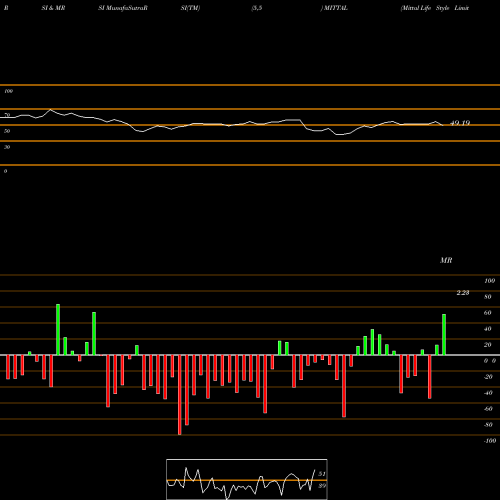Click the 'MITTAL' symbol text in header
Viewport: 500px width, 500px height.
pos(336,8)
